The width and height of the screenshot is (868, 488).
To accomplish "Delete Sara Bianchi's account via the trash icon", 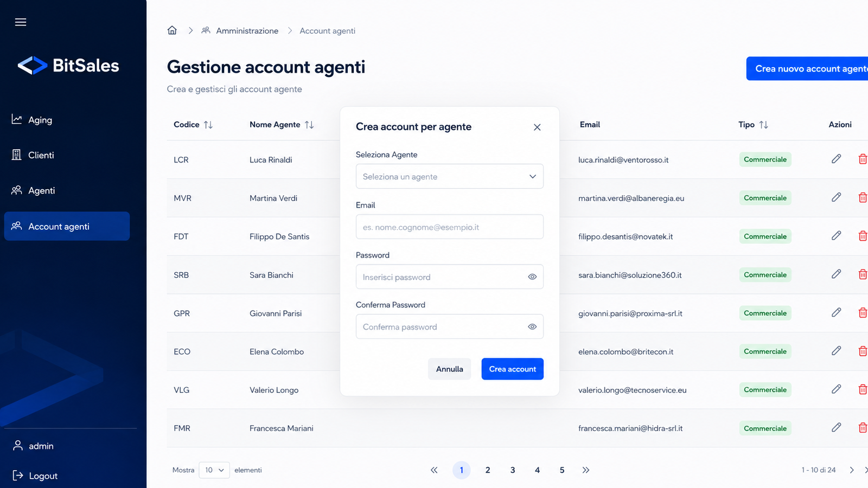I will click(x=863, y=274).
